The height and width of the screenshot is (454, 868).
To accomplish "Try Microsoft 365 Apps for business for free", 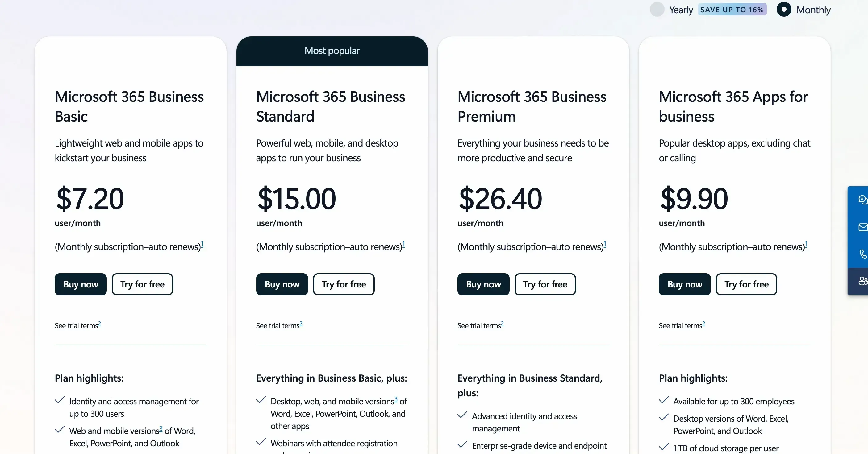I will tap(746, 284).
